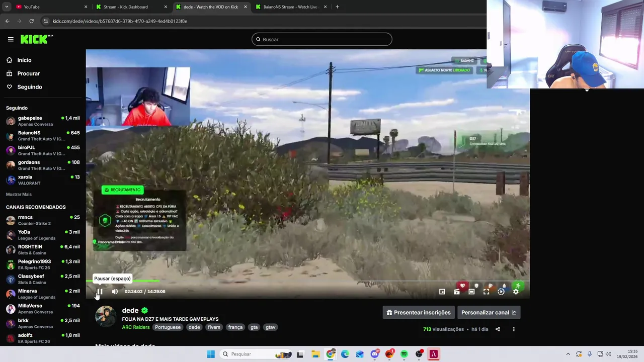The height and width of the screenshot is (362, 644).
Task: Open YoDa recommended channel
Action: click(x=43, y=235)
